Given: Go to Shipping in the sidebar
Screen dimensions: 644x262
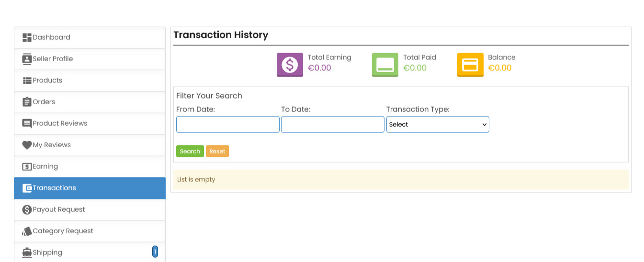Looking at the screenshot, I should point(47,252).
